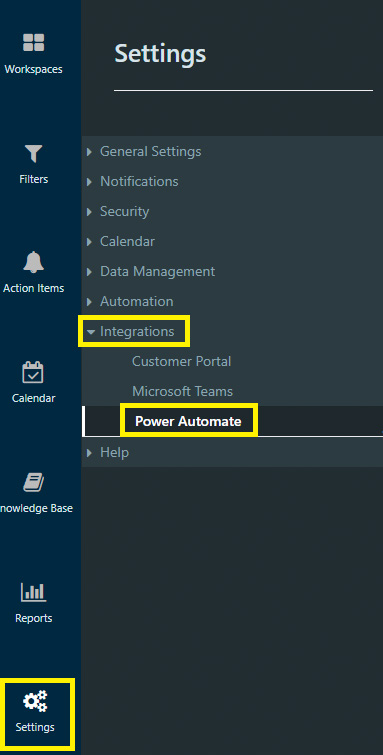
Task: Click the Data Management label
Action: pos(158,272)
